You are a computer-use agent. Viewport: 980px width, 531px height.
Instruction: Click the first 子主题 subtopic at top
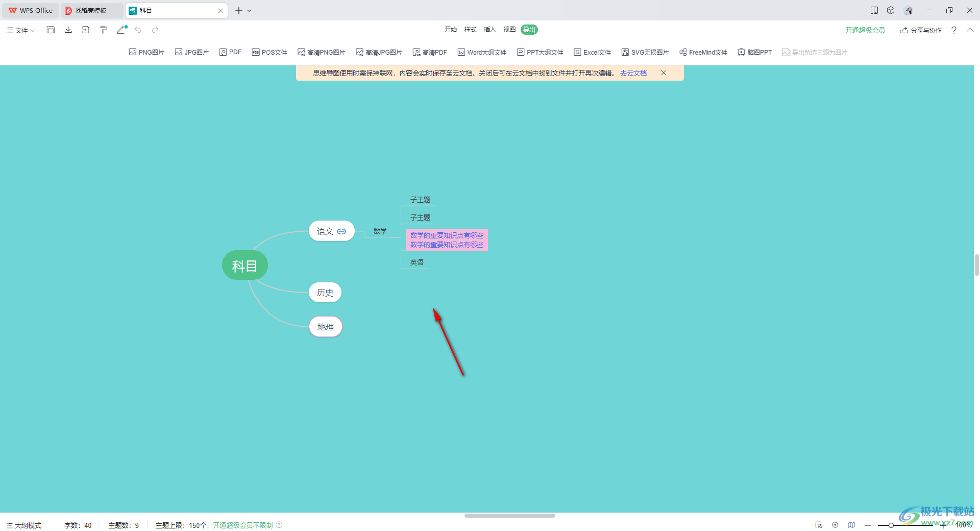(421, 200)
